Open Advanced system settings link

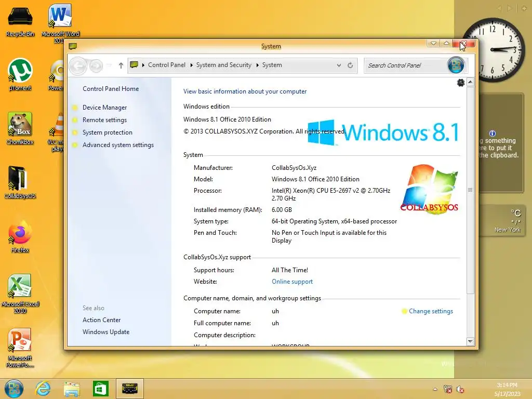118,145
